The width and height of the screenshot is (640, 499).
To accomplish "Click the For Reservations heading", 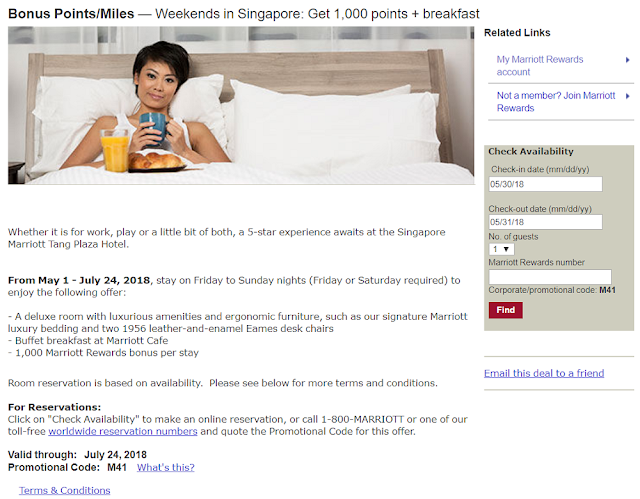I will [x=54, y=407].
